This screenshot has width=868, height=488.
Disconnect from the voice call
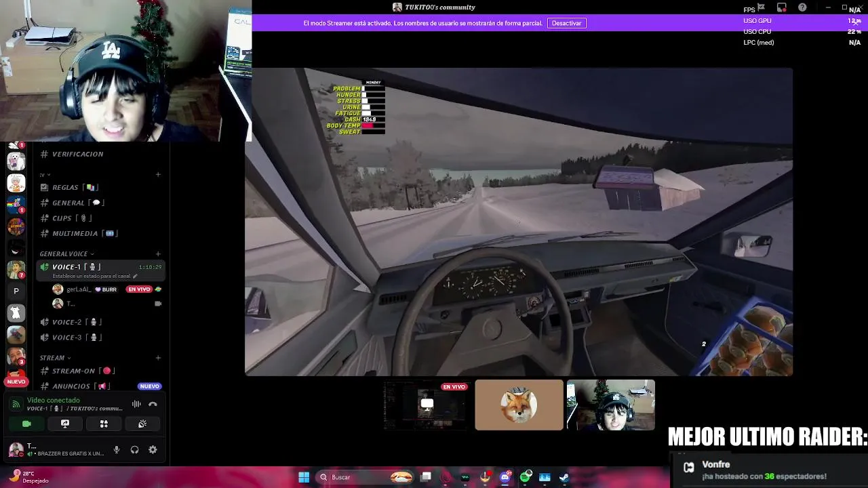(x=153, y=404)
